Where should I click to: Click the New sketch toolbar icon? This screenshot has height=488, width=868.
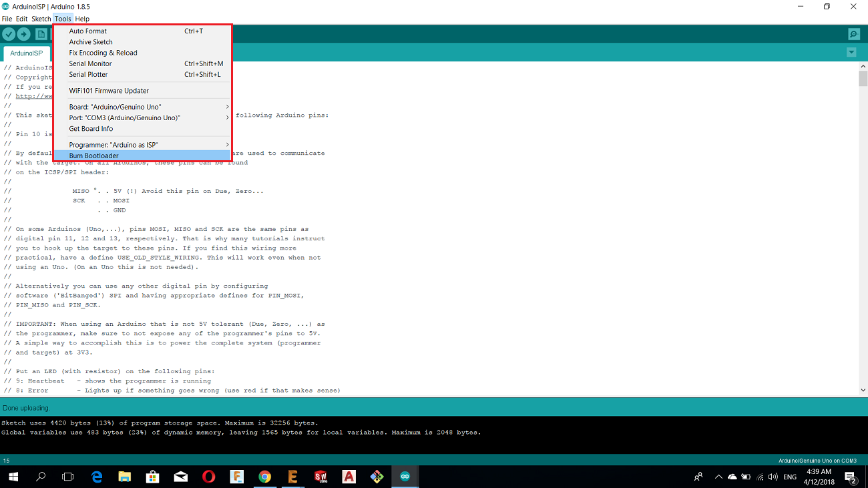tap(41, 34)
